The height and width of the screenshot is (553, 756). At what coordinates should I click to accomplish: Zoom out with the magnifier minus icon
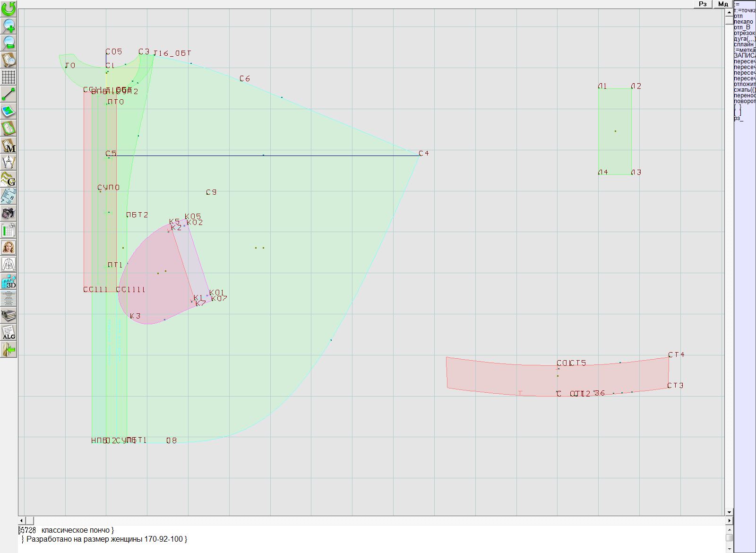(9, 43)
